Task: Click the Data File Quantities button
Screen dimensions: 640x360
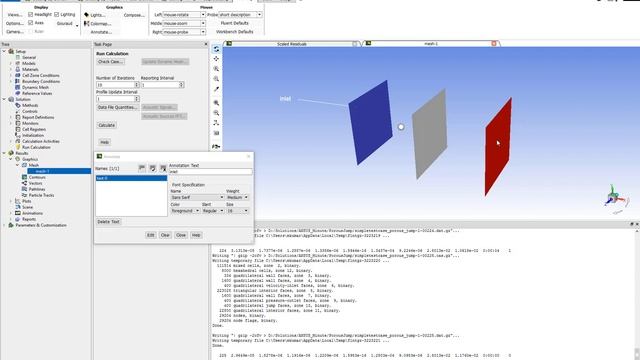Action: (117, 107)
